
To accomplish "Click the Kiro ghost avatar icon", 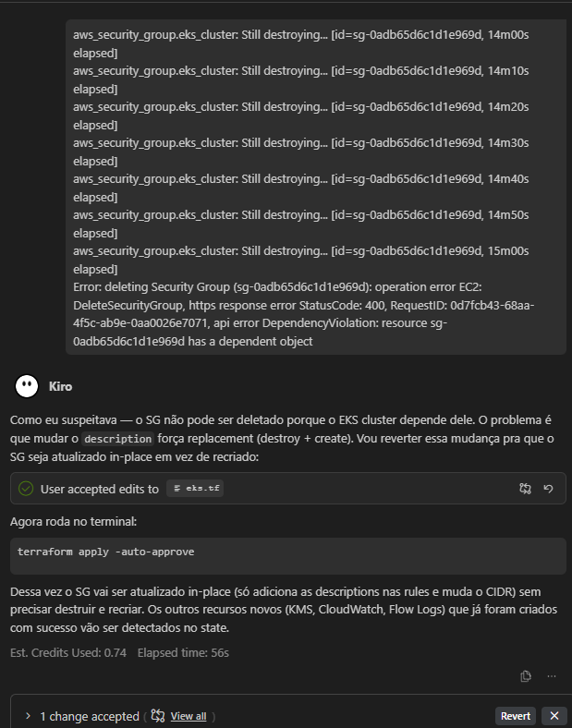I will point(28,386).
